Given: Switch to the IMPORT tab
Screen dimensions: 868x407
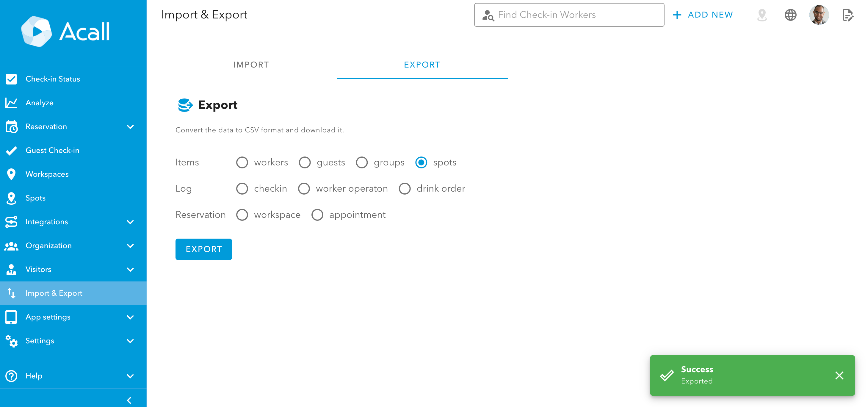Looking at the screenshot, I should click(251, 65).
